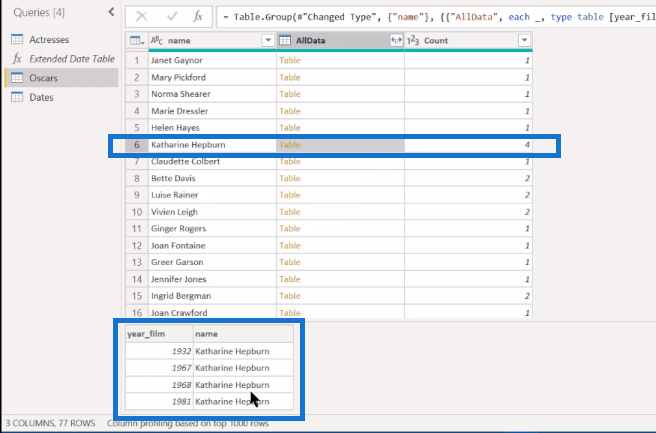The image size is (656, 433).
Task: Click the Helen Hayes cell
Action: tap(212, 128)
